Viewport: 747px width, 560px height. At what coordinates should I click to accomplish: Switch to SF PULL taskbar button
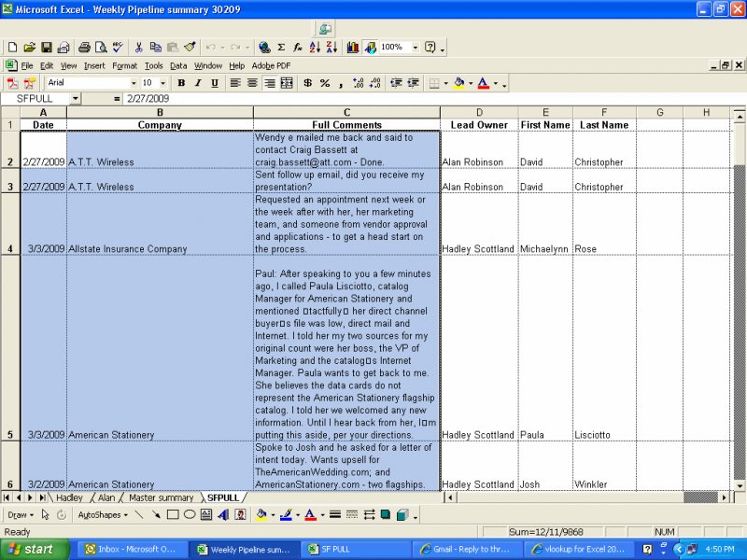tap(357, 549)
